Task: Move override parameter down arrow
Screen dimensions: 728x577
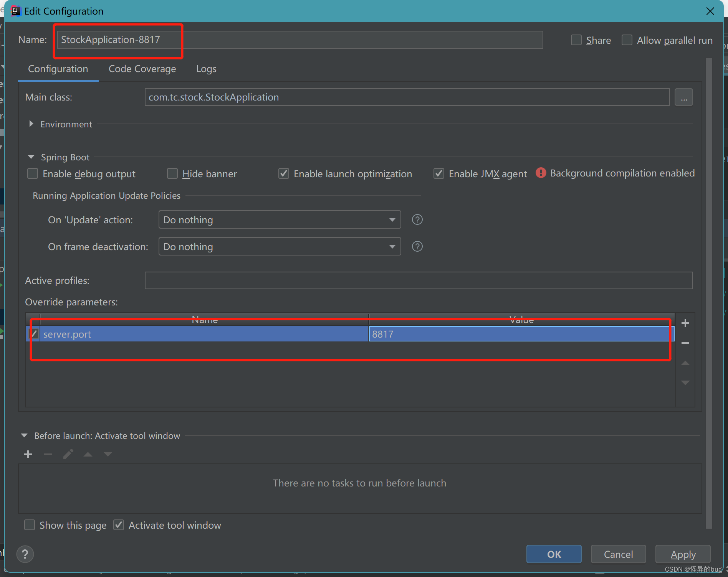Action: [685, 382]
